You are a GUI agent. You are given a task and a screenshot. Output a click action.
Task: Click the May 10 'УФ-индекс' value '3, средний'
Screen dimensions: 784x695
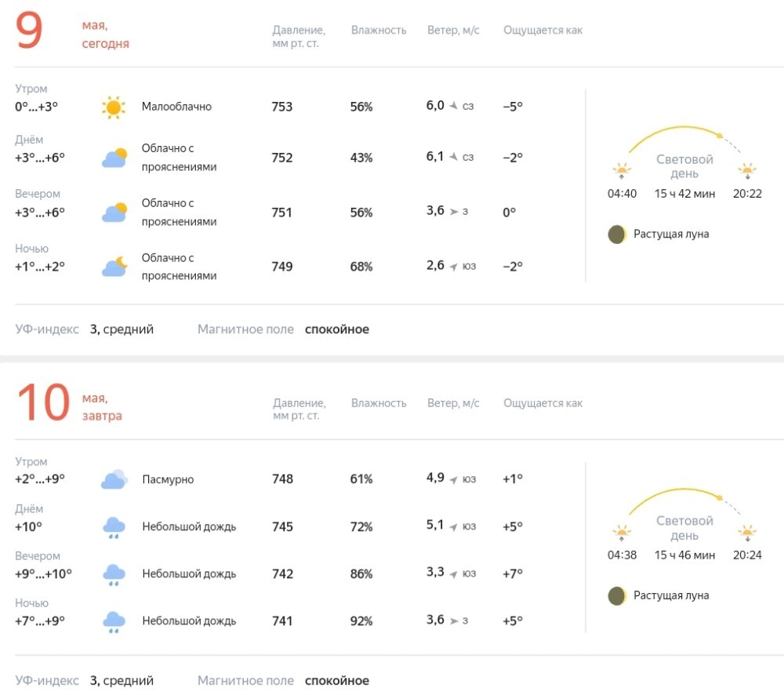click(122, 681)
